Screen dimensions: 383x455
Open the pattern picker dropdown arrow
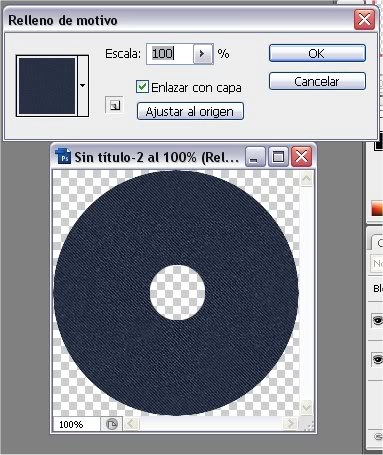pos(83,86)
